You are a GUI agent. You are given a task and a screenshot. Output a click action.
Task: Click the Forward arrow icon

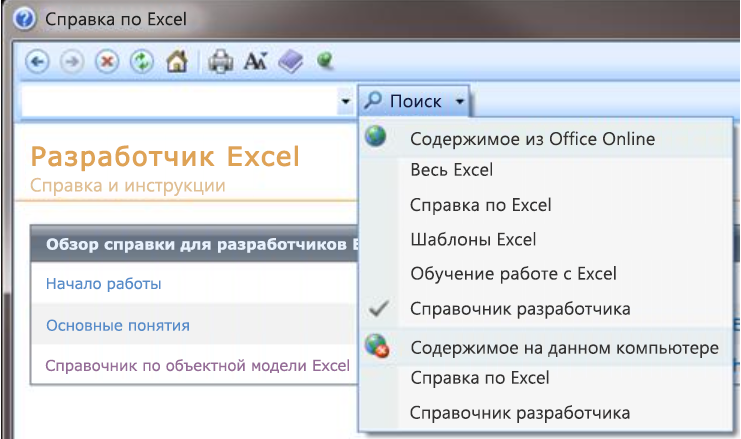coord(72,61)
